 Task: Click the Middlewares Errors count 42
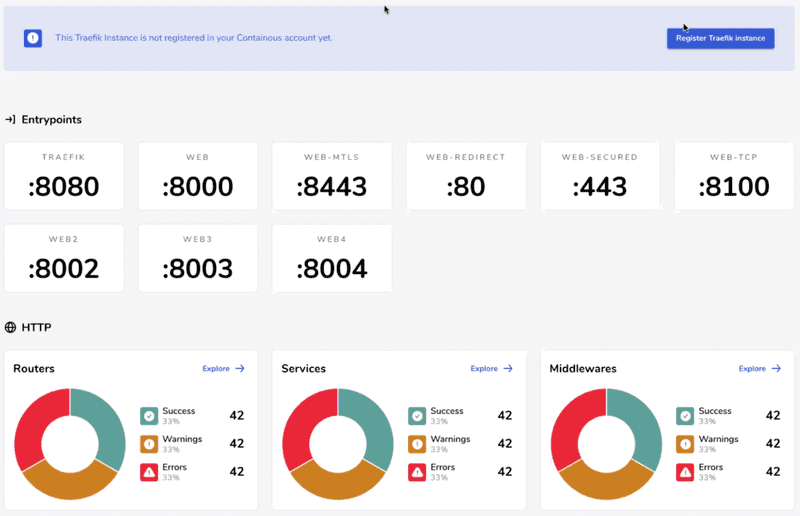[x=773, y=472]
